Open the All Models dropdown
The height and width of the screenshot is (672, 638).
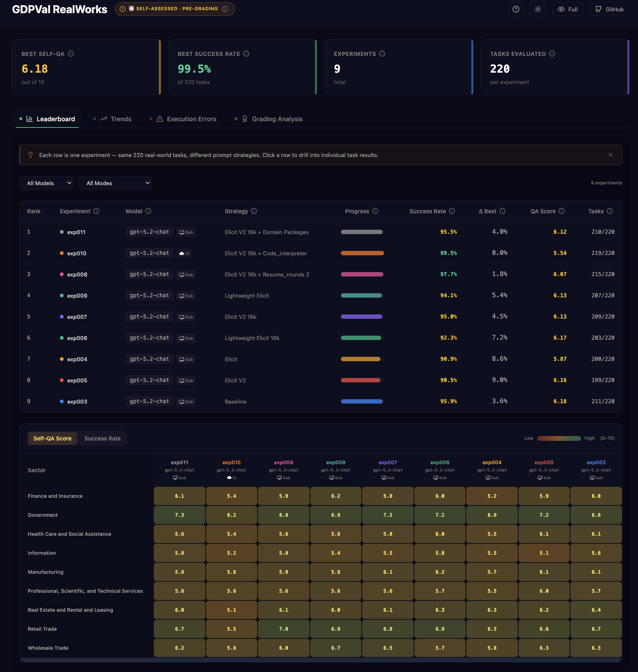(x=46, y=183)
